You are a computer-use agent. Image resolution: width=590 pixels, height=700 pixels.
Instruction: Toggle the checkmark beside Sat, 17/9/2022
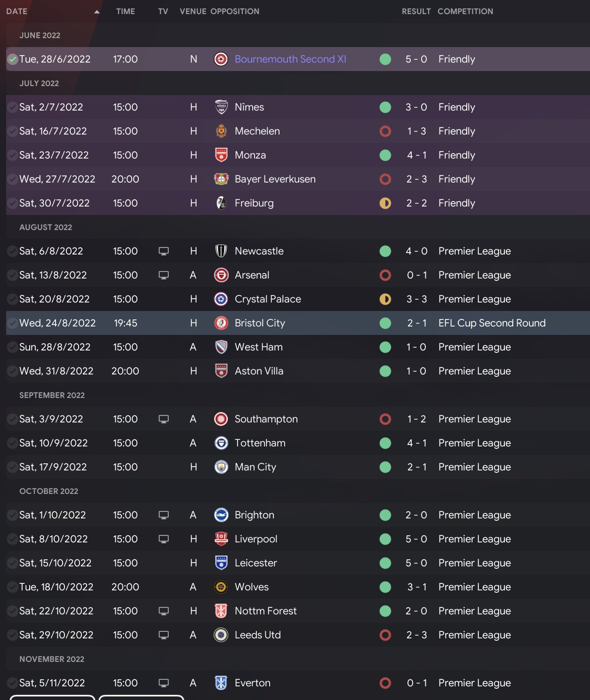(13, 467)
